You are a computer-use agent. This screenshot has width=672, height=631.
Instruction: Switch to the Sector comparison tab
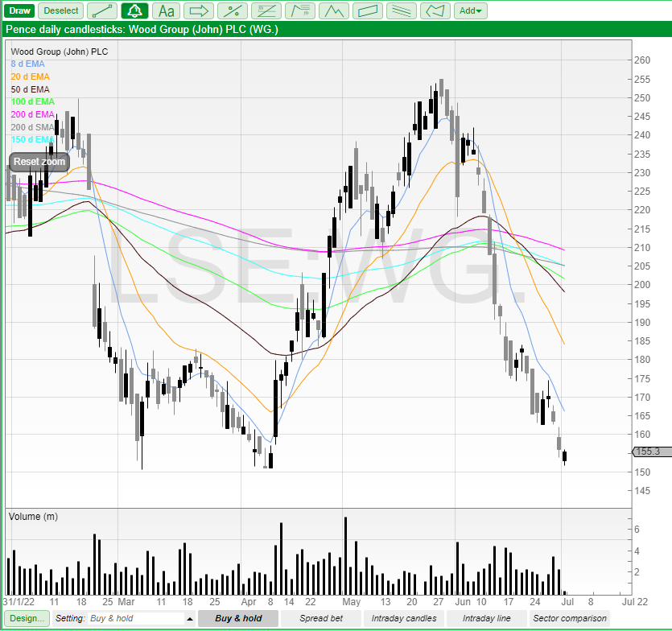(x=570, y=619)
